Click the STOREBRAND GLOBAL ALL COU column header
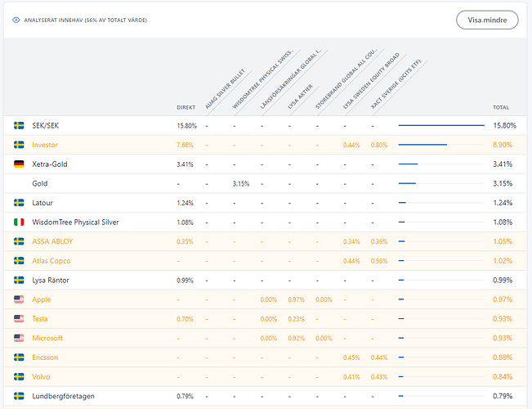 coord(346,79)
